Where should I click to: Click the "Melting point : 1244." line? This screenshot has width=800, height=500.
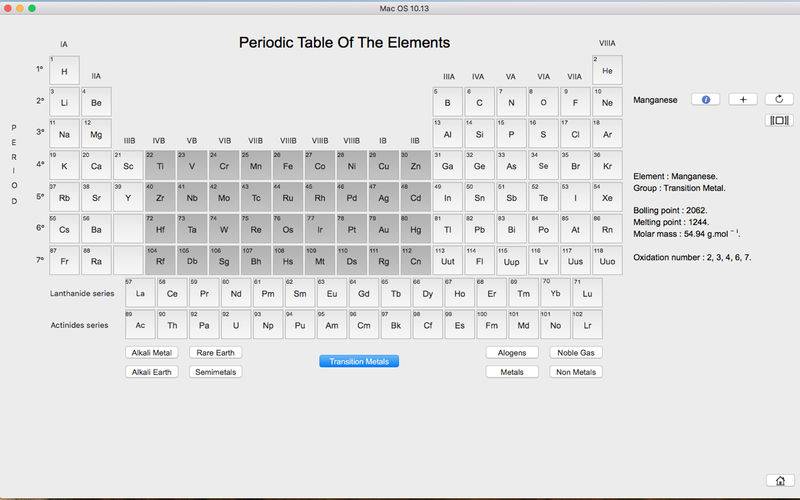(670, 222)
